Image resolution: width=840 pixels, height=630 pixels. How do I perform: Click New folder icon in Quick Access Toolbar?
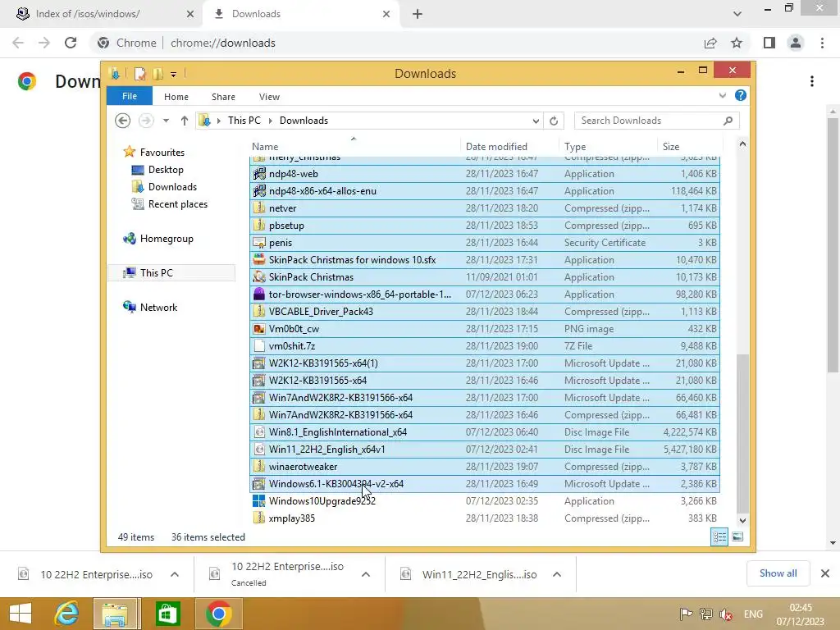click(x=157, y=73)
